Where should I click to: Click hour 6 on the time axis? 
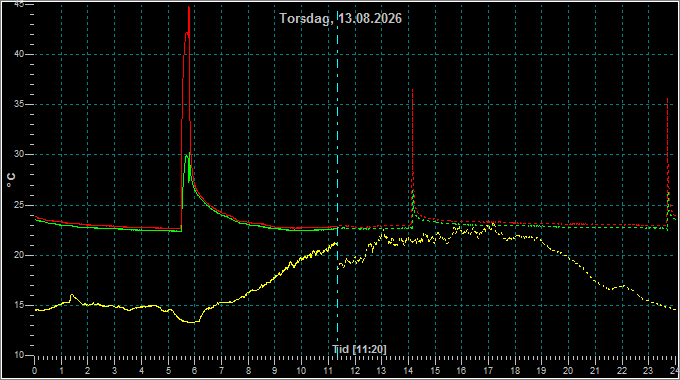[x=194, y=371]
